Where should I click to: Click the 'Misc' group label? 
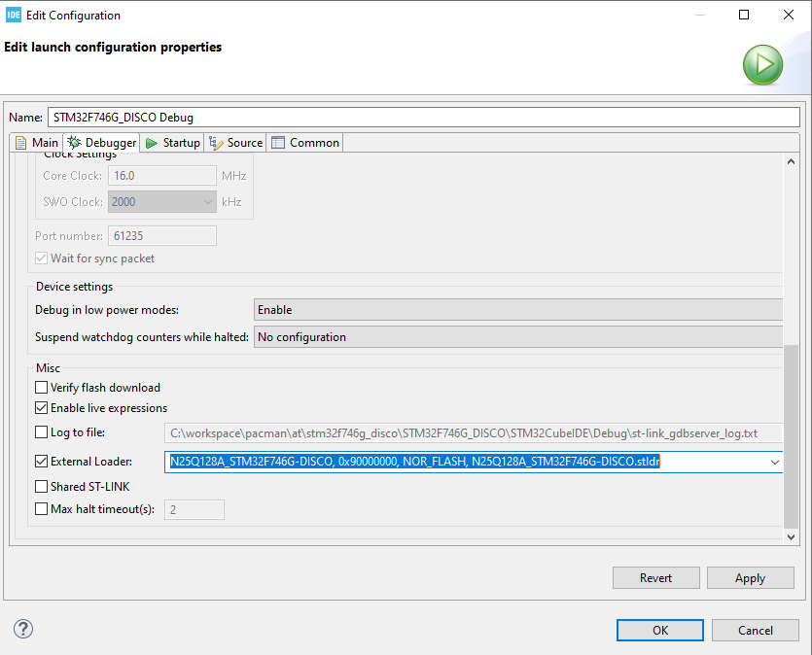click(49, 368)
